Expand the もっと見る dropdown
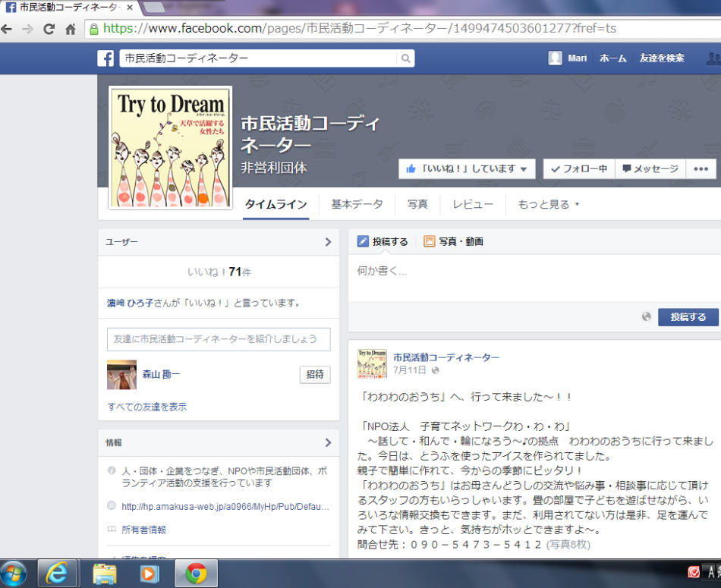The image size is (721, 588). tap(549, 204)
